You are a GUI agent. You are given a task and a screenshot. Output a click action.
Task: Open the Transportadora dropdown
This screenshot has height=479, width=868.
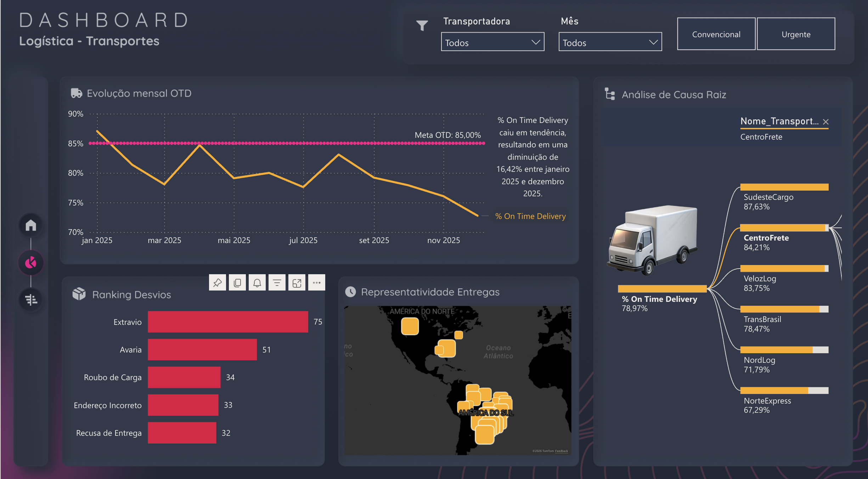[x=492, y=42]
